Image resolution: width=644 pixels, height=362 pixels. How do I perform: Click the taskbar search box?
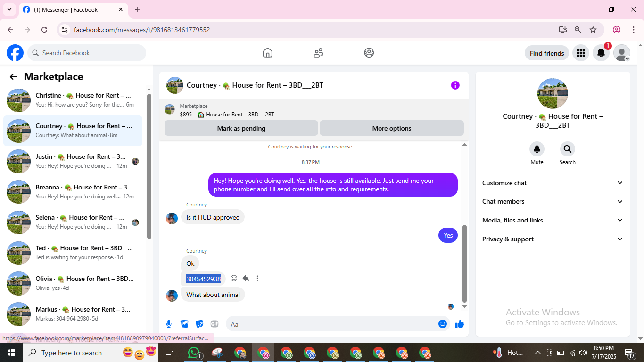tap(91, 353)
